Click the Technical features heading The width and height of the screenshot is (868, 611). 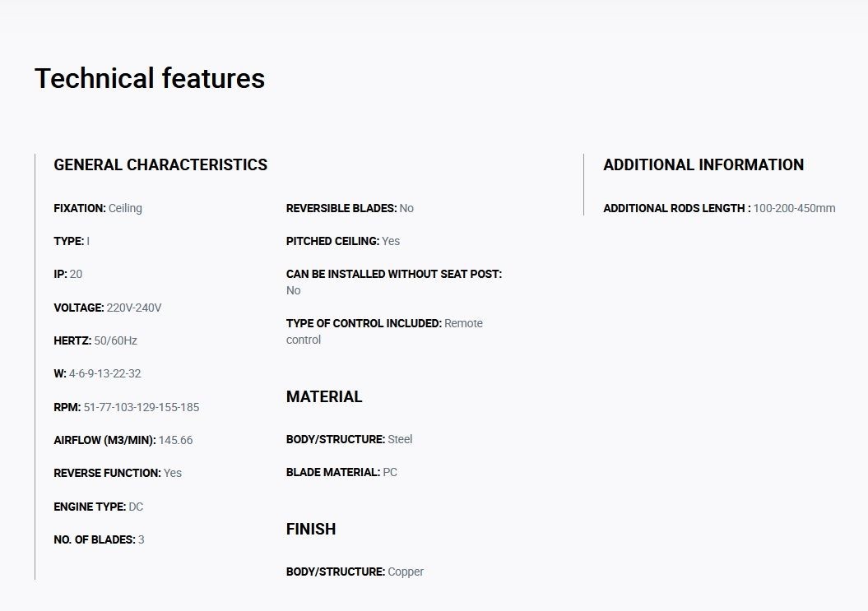150,78
